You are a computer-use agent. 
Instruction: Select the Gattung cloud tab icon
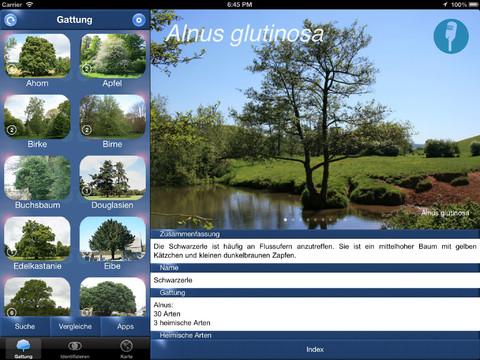(23, 346)
